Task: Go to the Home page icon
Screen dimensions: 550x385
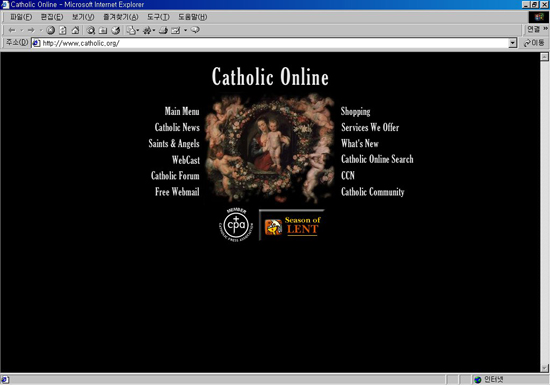Action: (75, 30)
